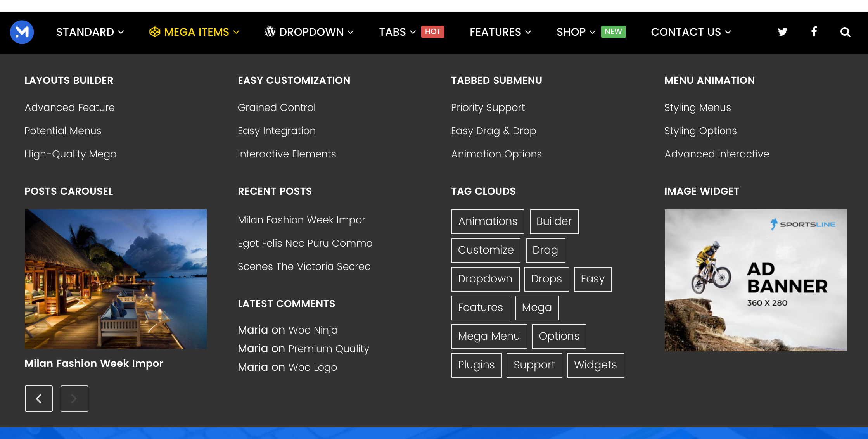The height and width of the screenshot is (439, 868).
Task: Select the Animations tag
Action: (488, 221)
